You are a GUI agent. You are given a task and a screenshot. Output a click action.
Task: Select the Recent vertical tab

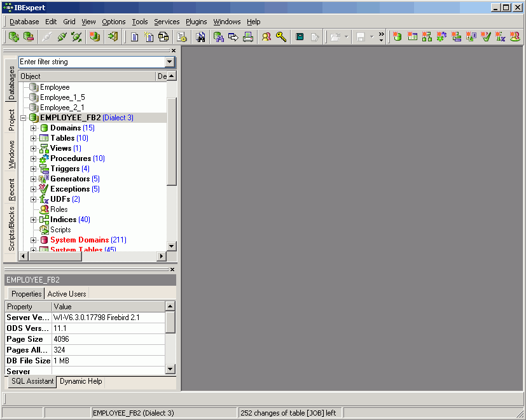coord(11,190)
